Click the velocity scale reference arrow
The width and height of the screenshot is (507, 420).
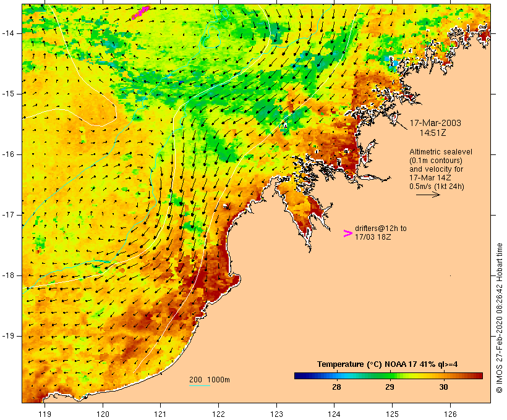(x=428, y=195)
